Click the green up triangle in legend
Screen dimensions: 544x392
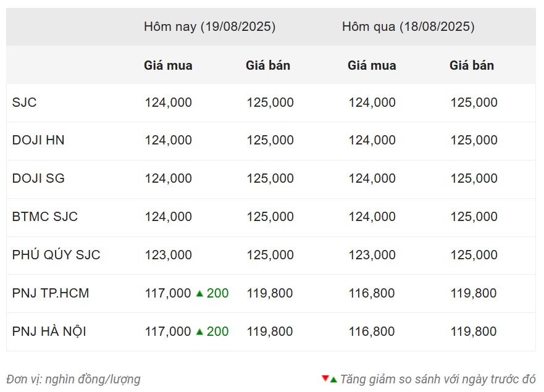333,380
